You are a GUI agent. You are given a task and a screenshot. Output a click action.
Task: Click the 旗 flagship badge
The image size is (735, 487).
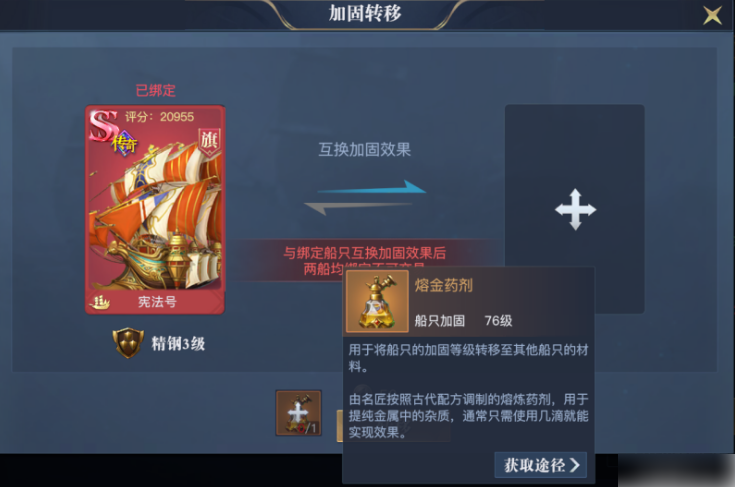click(x=209, y=141)
